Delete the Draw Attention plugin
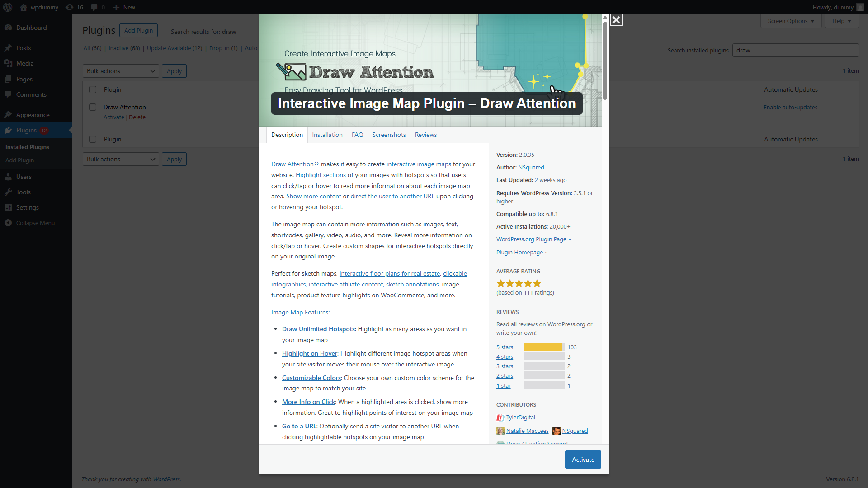Viewport: 868px width, 488px height. point(137,117)
